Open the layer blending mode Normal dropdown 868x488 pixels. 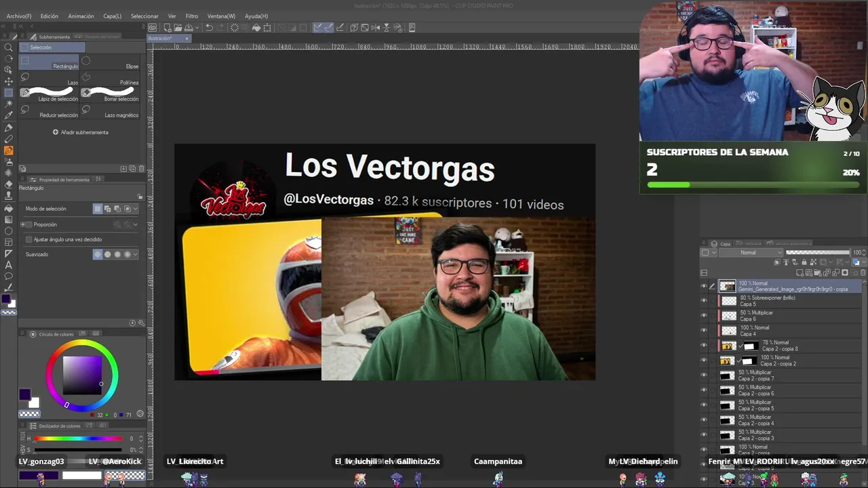[751, 253]
